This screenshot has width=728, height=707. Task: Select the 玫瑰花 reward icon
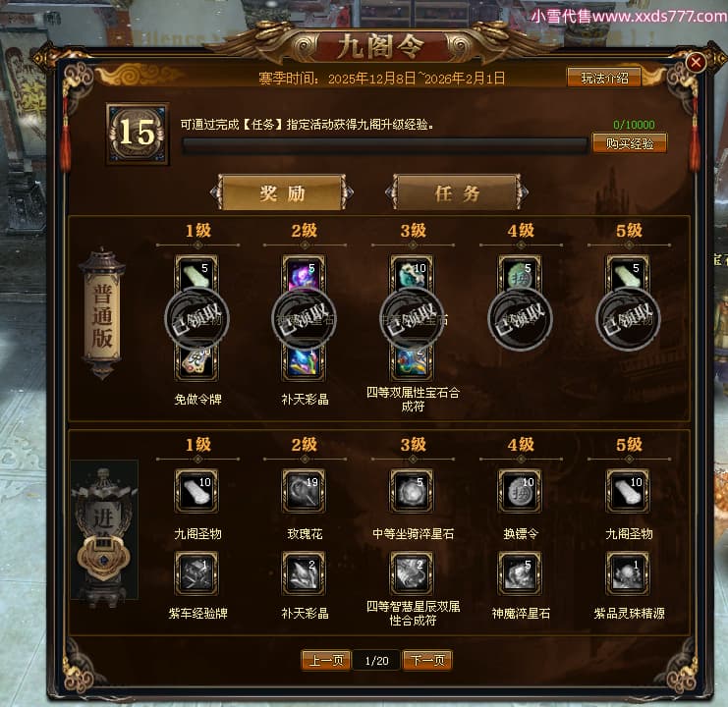coord(305,490)
